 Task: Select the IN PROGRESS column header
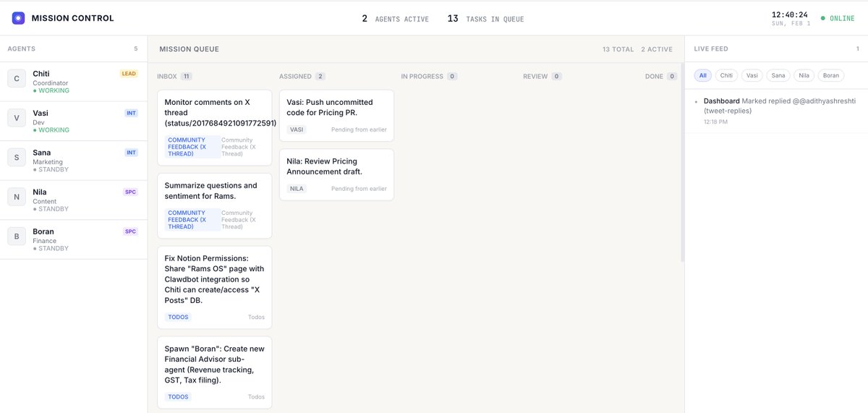(422, 76)
